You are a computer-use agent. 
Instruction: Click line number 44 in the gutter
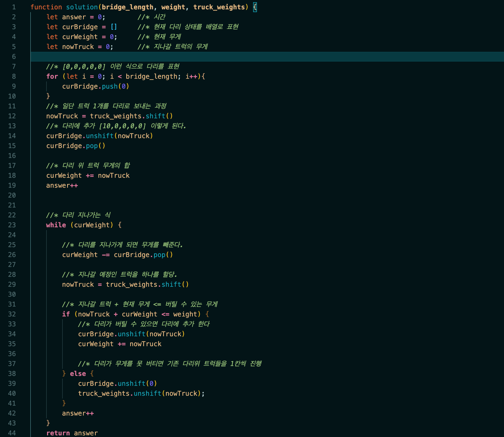(x=12, y=433)
